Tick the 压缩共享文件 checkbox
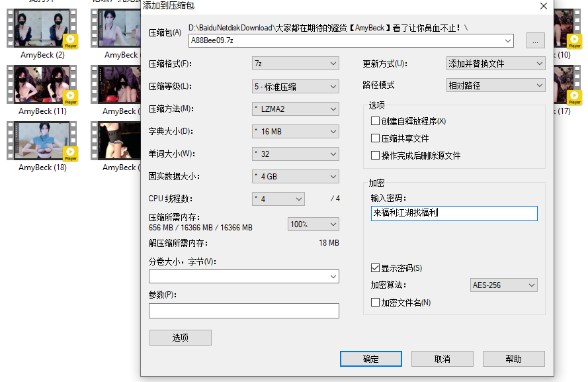This screenshot has width=588, height=382. tap(376, 138)
